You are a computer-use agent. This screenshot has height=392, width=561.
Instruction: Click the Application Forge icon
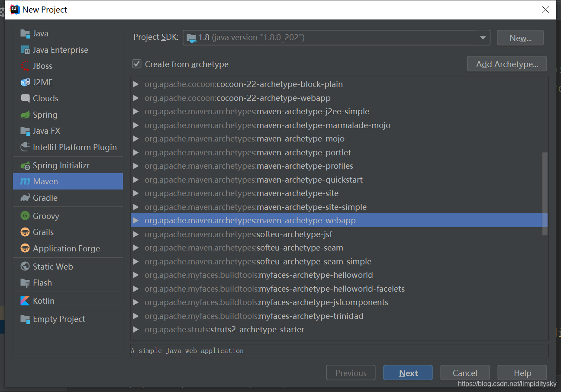coord(25,248)
